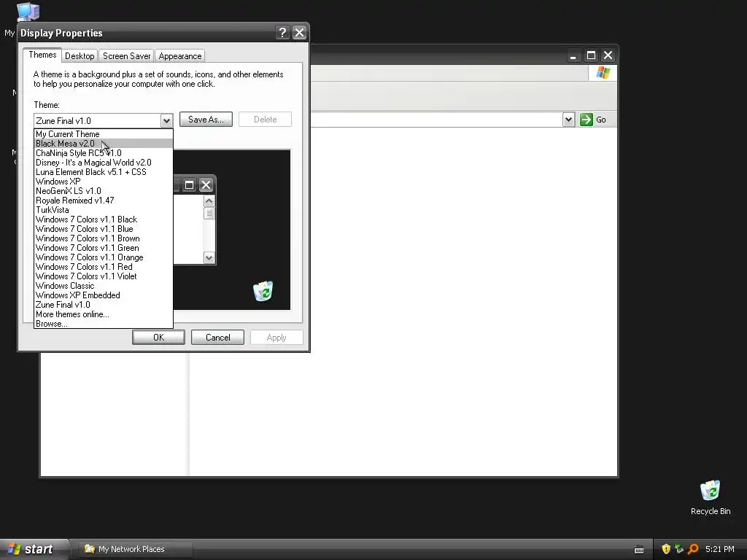Select Windows 7 Colors v1.1 Brown
This screenshot has height=560, width=747.
(104, 238)
